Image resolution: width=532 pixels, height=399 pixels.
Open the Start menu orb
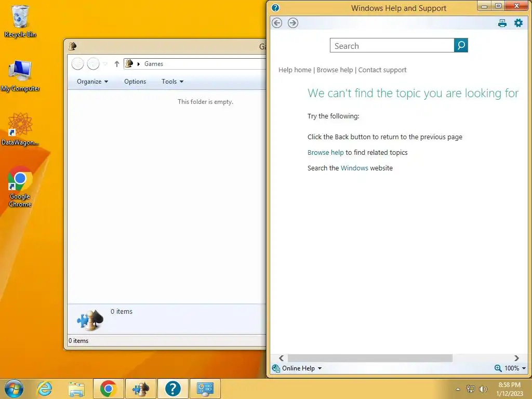14,389
